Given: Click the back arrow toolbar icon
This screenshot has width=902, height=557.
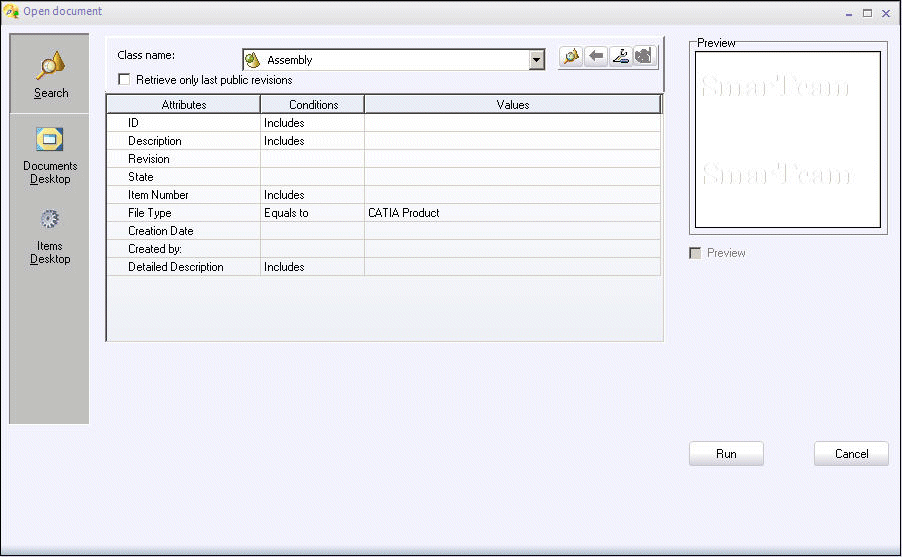Looking at the screenshot, I should point(596,57).
